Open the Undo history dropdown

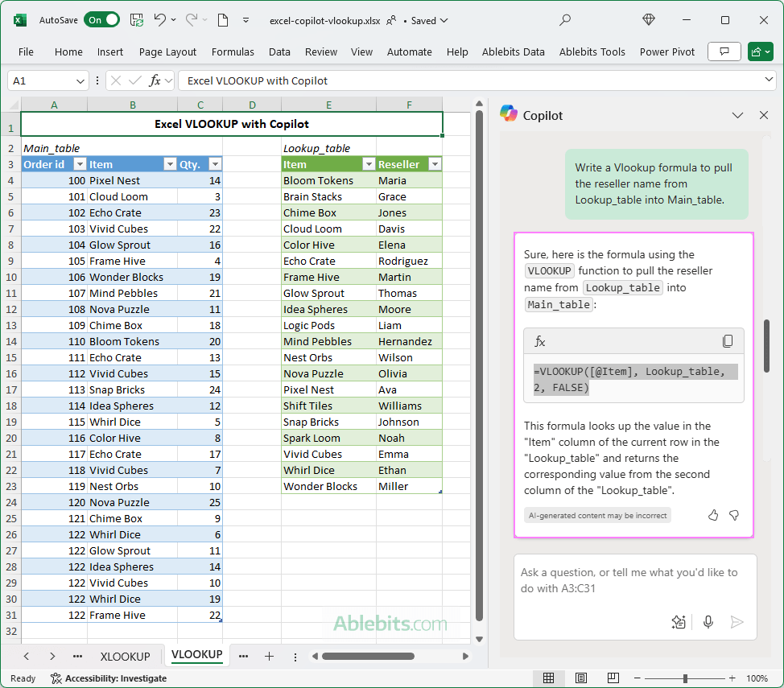[x=174, y=20]
